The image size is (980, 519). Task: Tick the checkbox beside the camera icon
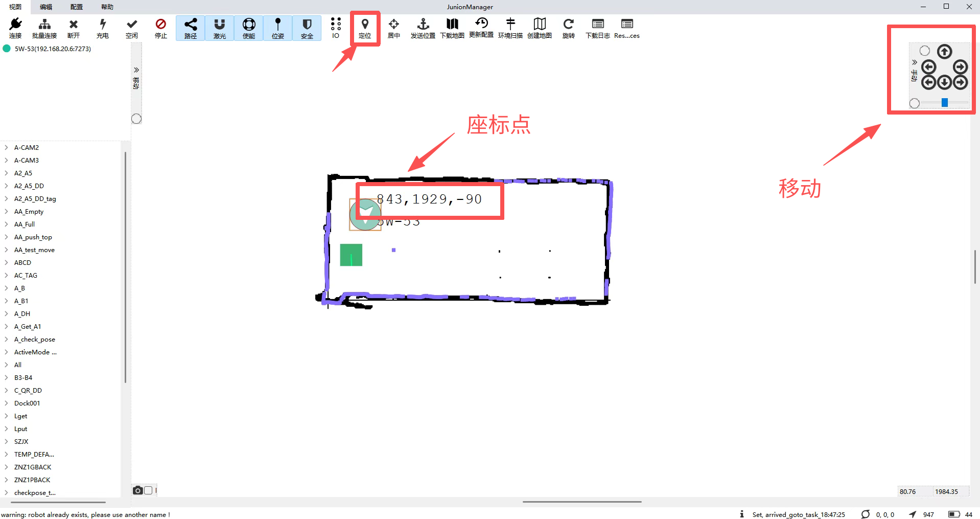pos(148,490)
